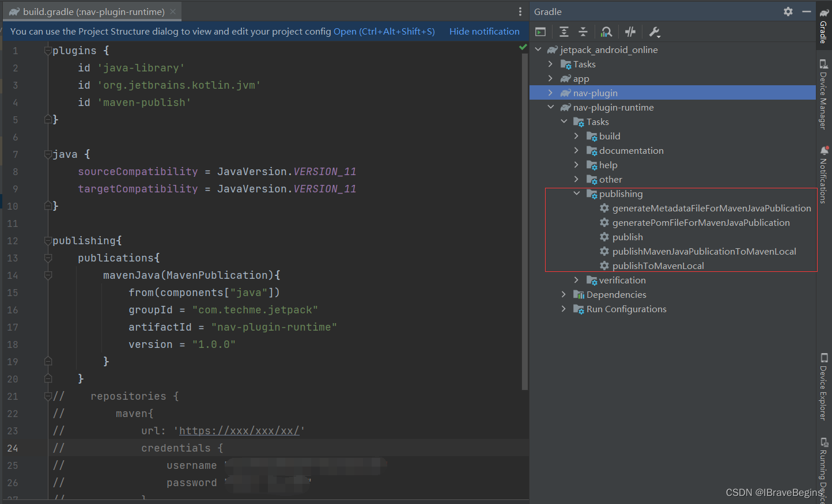Switch to Gradle side tool tab

pyautogui.click(x=824, y=25)
